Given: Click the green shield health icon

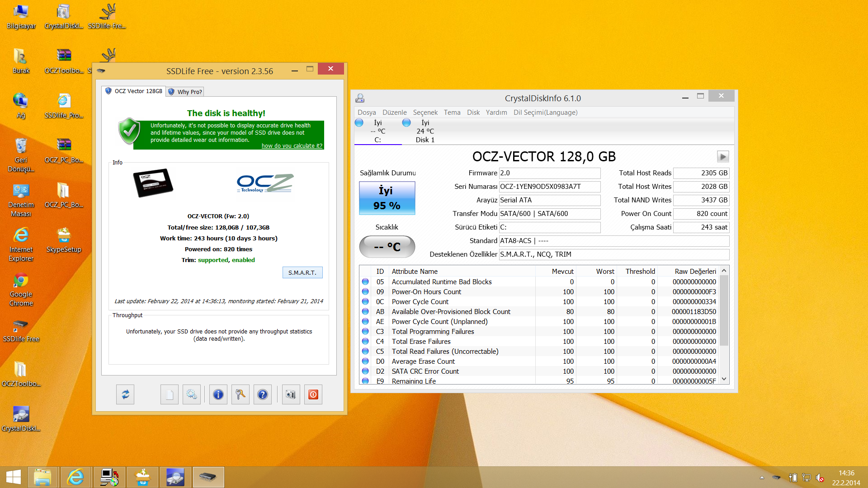Looking at the screenshot, I should pyautogui.click(x=129, y=131).
